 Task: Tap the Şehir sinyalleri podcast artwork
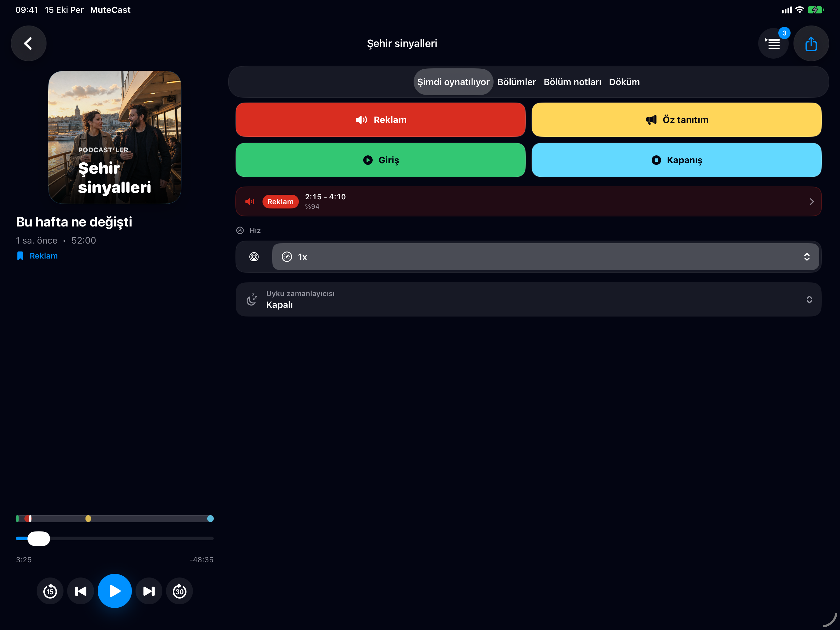click(x=115, y=137)
